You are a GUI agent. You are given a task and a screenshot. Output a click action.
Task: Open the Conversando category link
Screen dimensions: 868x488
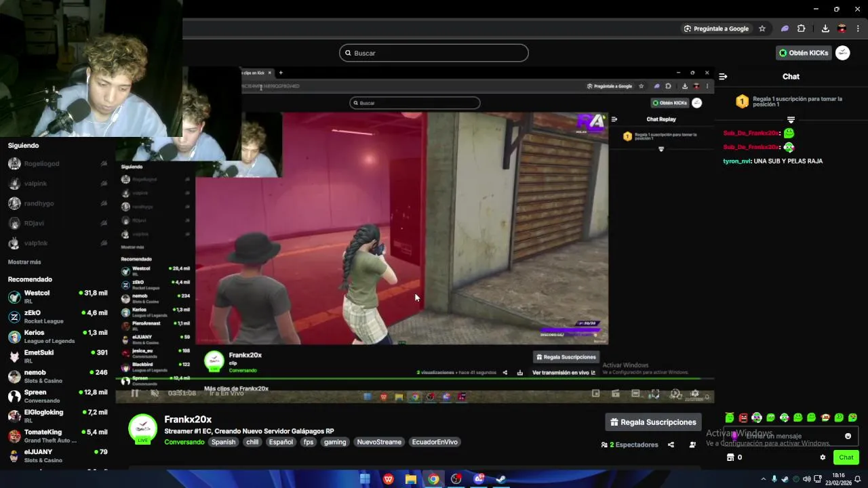pos(184,442)
